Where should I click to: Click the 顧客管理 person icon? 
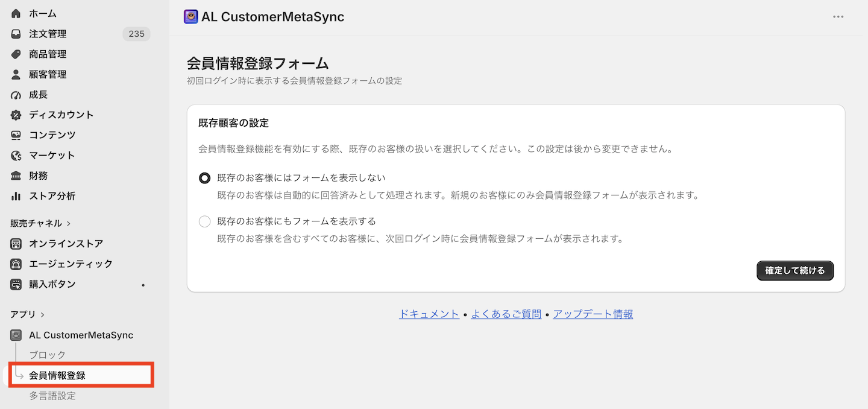click(16, 75)
